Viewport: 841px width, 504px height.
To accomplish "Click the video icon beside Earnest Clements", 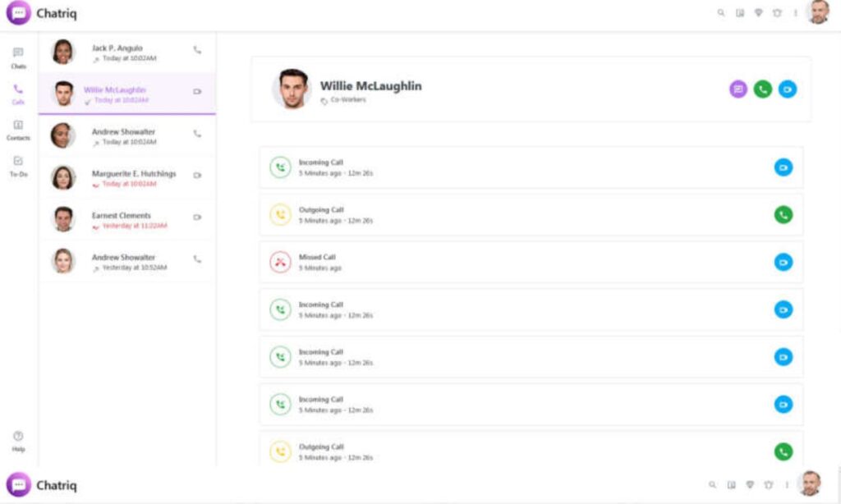I will (197, 218).
